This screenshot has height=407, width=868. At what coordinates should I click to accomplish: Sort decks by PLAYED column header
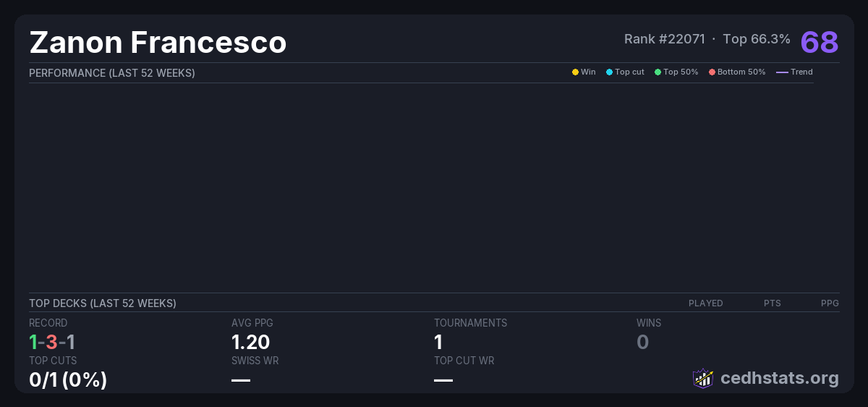[x=705, y=303]
